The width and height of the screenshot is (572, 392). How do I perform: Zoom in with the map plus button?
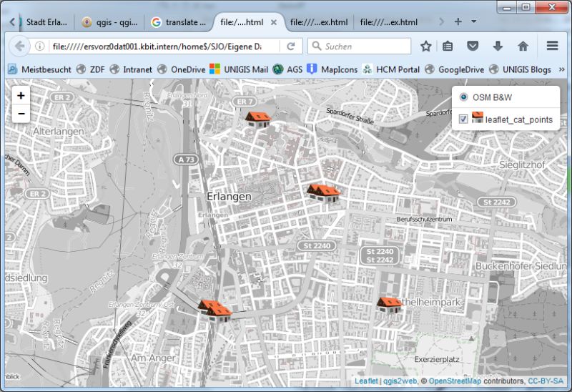tap(21, 96)
